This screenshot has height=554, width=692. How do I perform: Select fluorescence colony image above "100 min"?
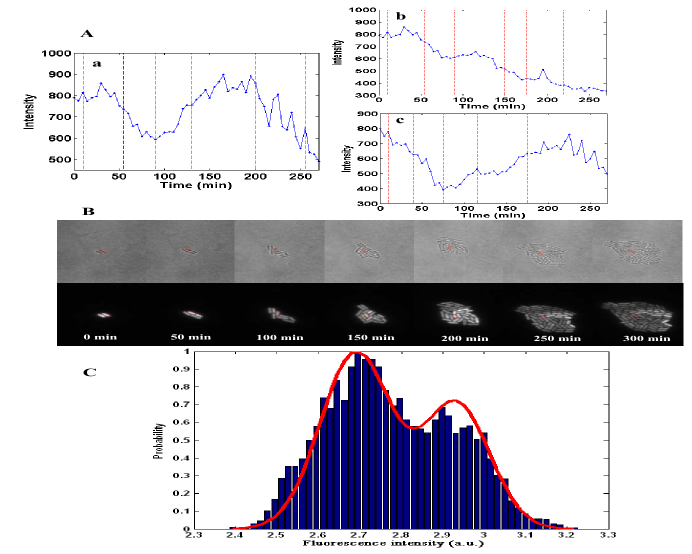click(x=280, y=314)
